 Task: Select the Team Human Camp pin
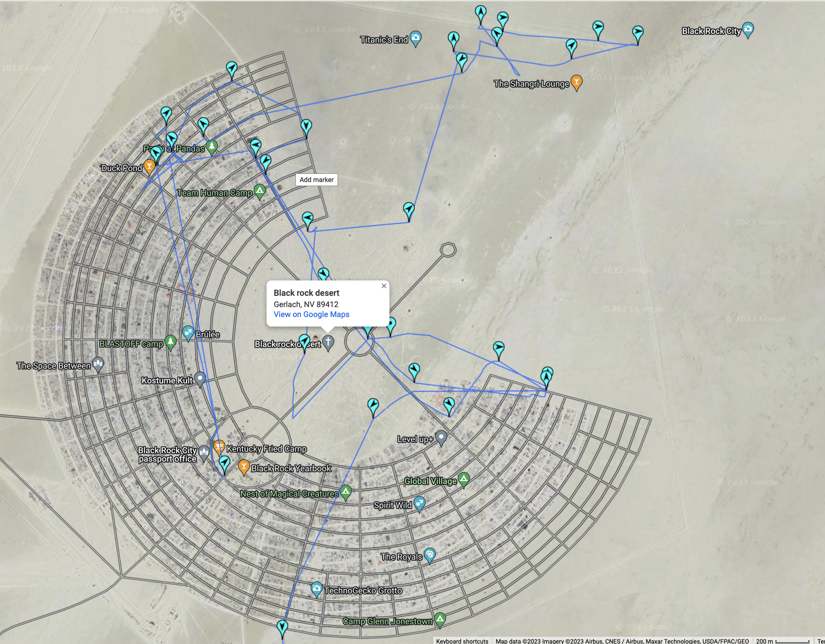click(x=259, y=191)
